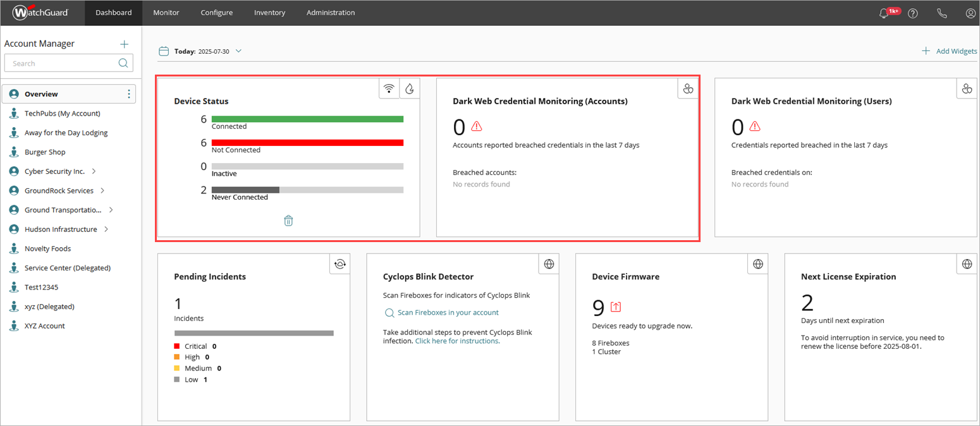Click the help question mark icon
Screen dimensions: 980x426
[x=913, y=13]
